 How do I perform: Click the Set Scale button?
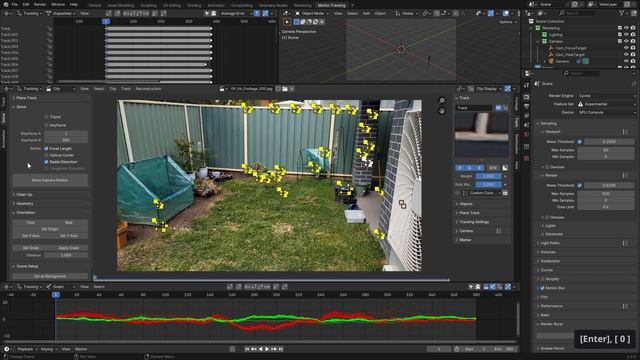click(31, 248)
